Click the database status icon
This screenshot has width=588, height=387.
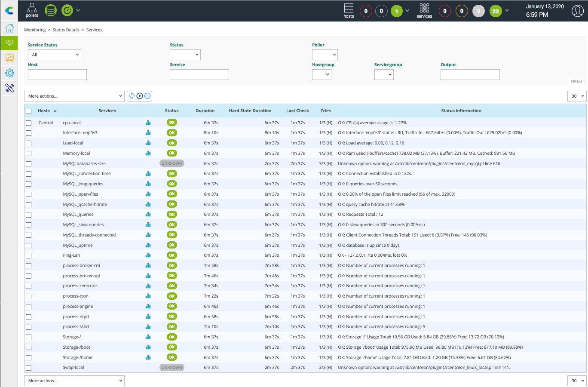[x=51, y=10]
